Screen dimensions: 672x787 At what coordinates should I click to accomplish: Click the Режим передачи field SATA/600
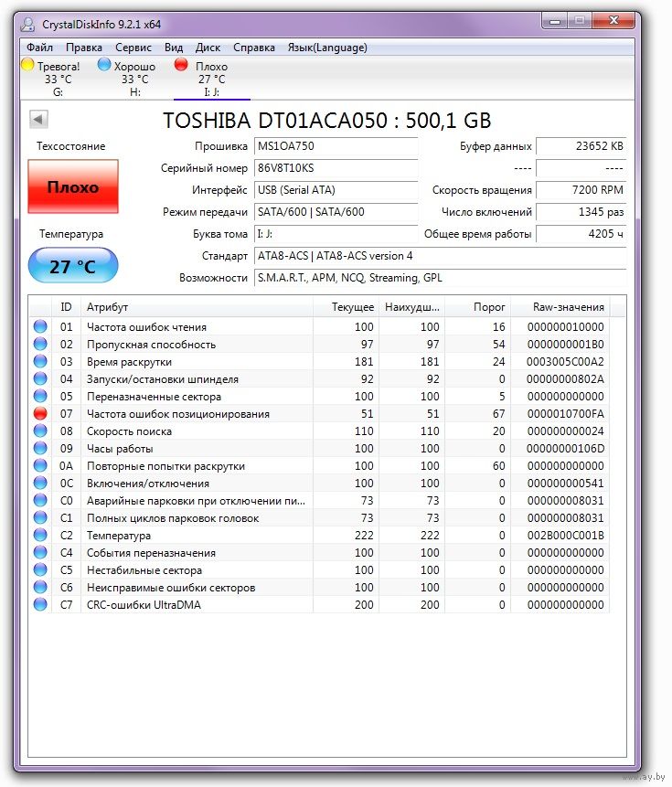coord(336,212)
